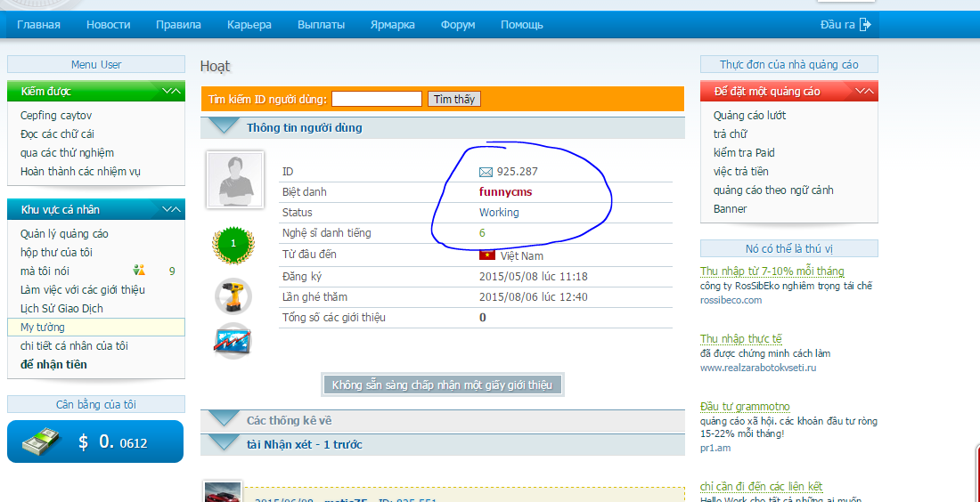Viewport: 980px width, 502px height.
Task: Click the Thực đơn của nhà quảng cáo header
Action: pos(788,64)
